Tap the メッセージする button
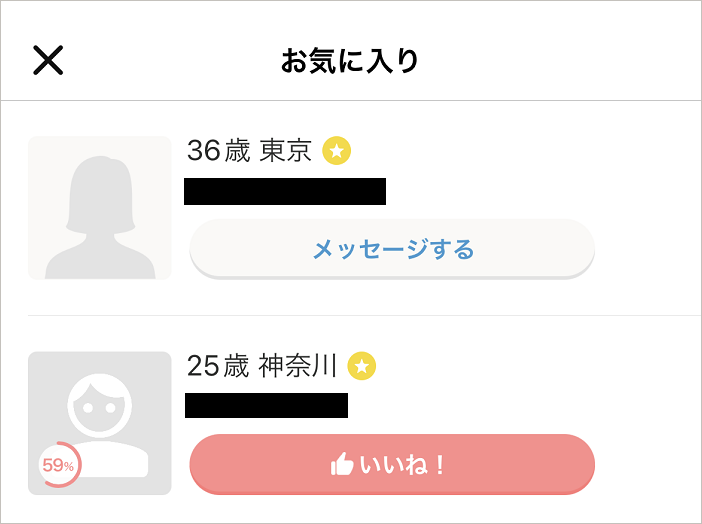The height and width of the screenshot is (524, 702). 392,249
